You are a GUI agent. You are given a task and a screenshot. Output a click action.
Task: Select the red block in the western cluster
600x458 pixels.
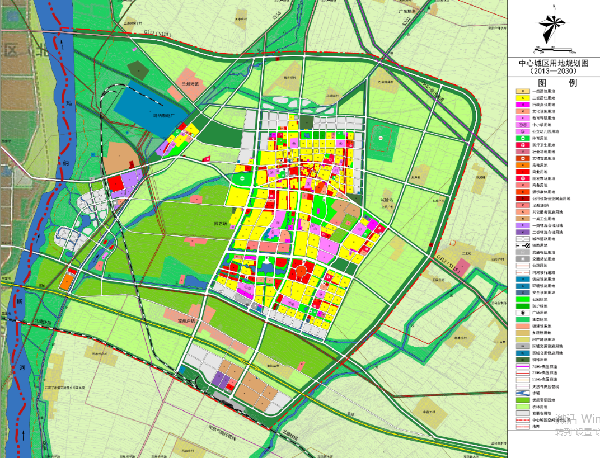point(117,184)
